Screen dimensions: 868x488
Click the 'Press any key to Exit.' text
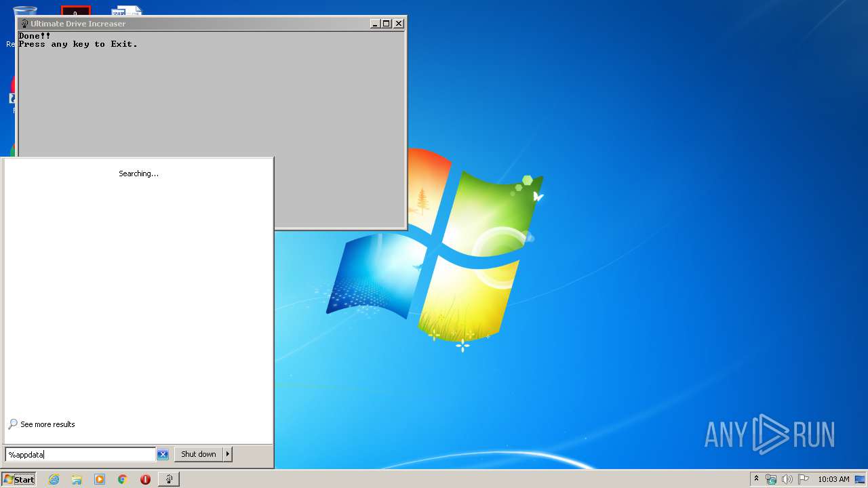tap(78, 44)
